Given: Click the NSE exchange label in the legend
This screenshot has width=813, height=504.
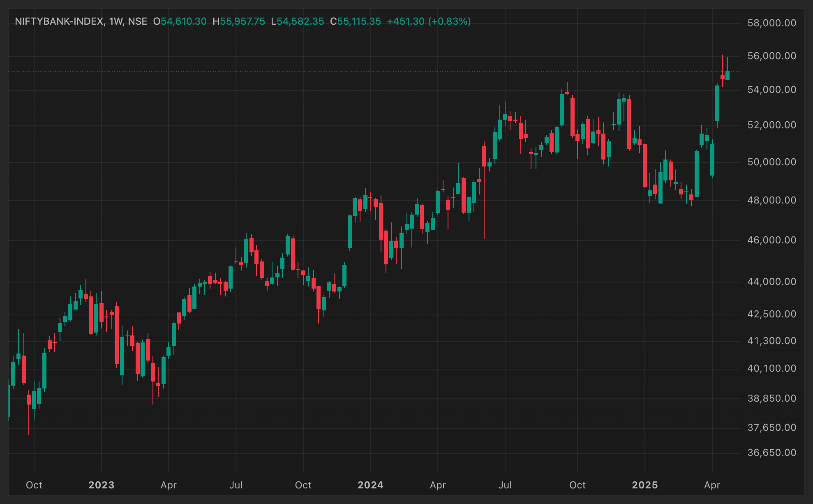Looking at the screenshot, I should [137, 21].
